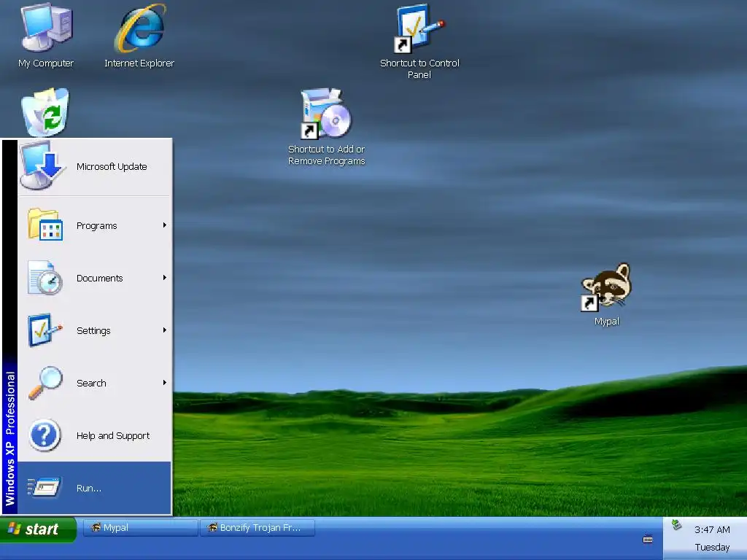
Task: Click the green start button
Action: [38, 529]
